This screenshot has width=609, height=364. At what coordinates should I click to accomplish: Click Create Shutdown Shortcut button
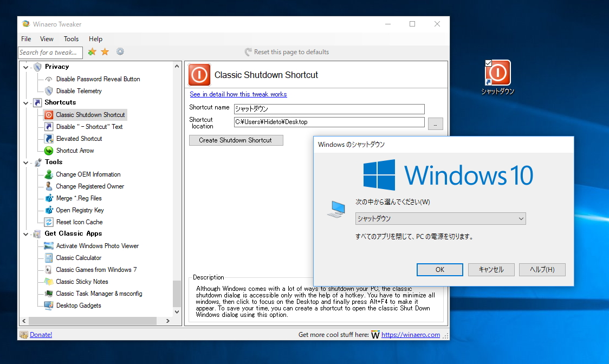236,140
